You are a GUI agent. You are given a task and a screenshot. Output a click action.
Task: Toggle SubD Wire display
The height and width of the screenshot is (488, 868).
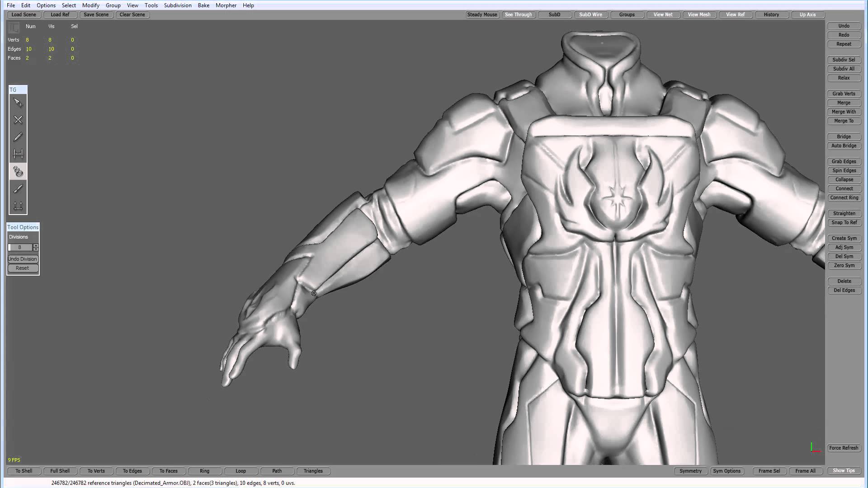pyautogui.click(x=590, y=14)
